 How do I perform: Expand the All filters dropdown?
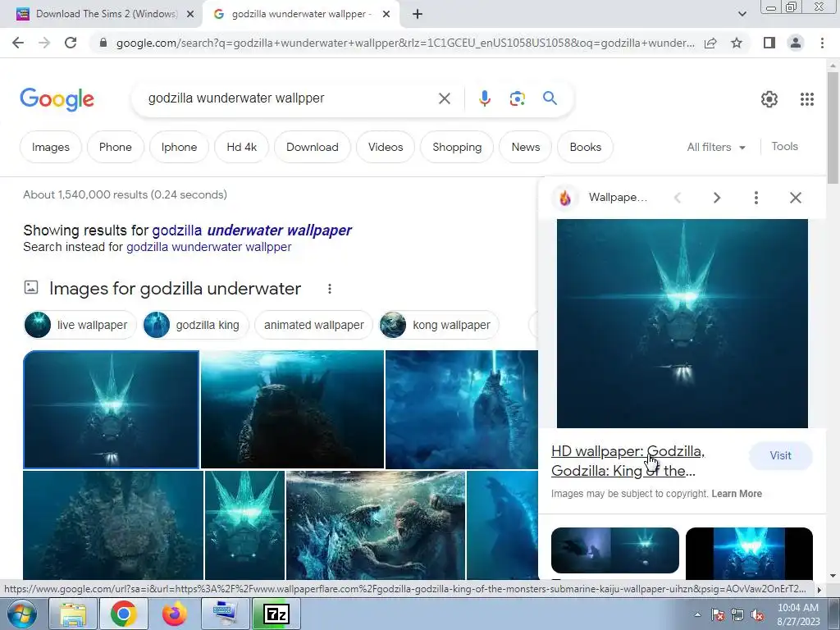click(716, 147)
